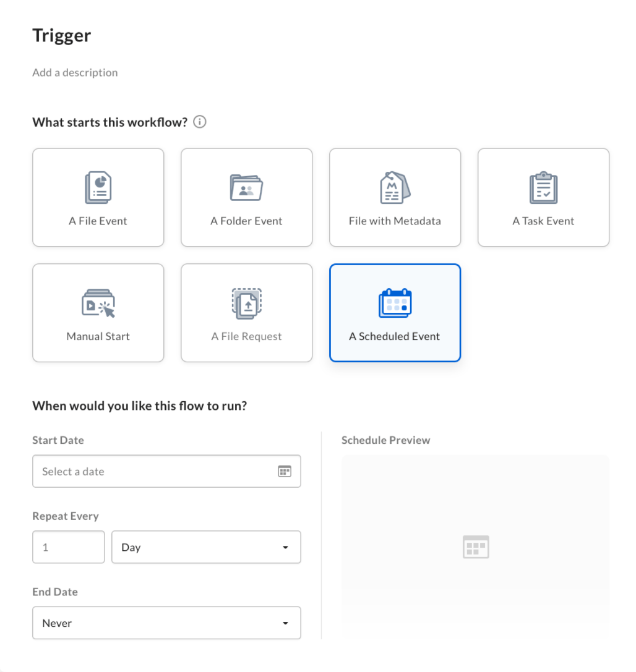Choose the "Manual Start" label
This screenshot has height=672, width=636.
tap(98, 336)
